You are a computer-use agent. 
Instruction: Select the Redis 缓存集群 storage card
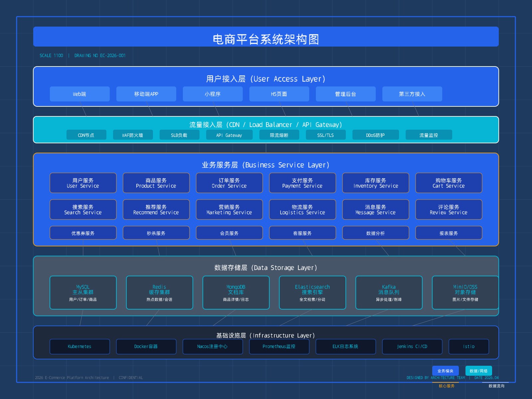(160, 293)
